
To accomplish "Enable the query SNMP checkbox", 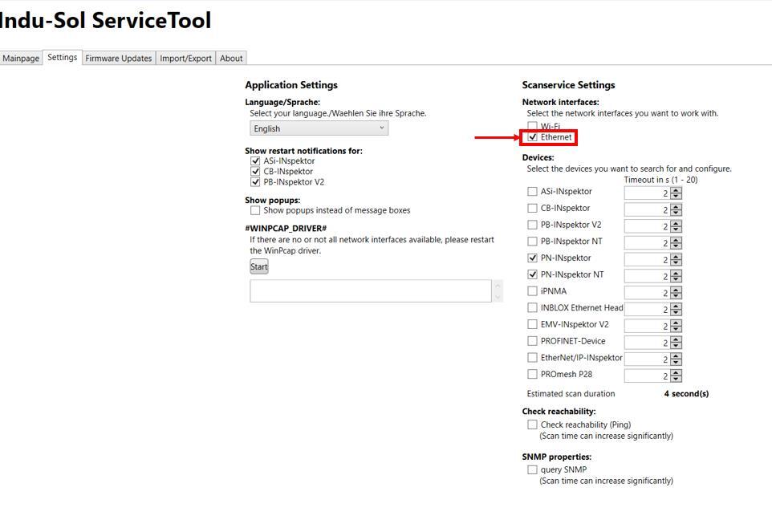I will [532, 469].
